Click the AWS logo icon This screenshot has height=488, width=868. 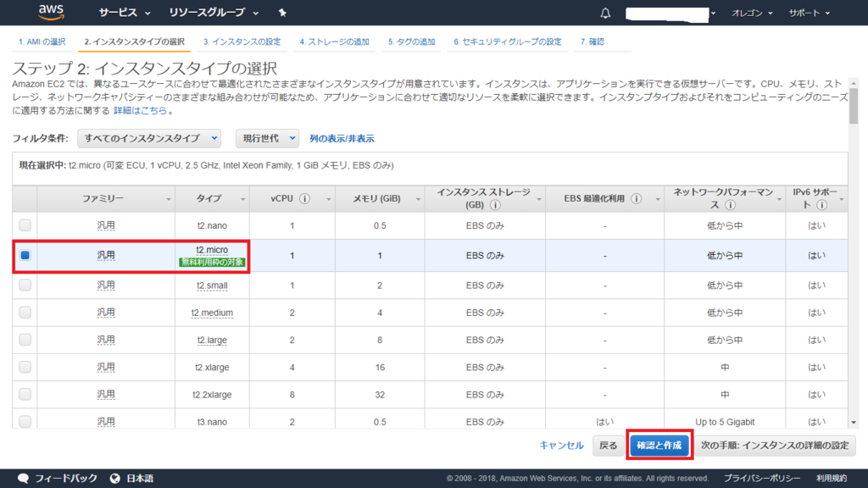point(51,12)
